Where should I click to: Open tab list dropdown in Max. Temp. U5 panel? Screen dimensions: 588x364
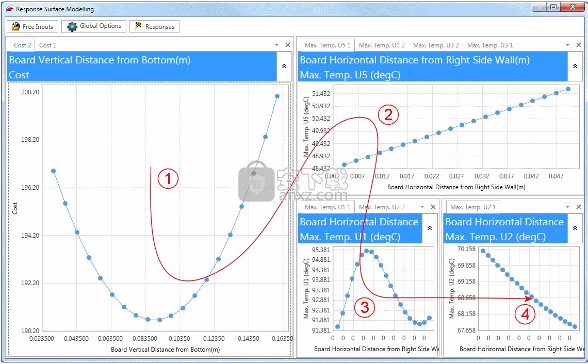(568, 45)
